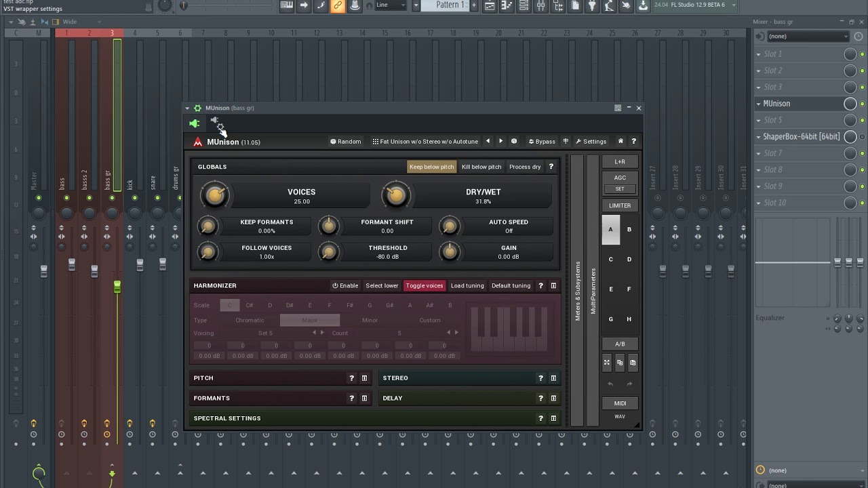This screenshot has height=488, width=868.
Task: Click the Pattern 1 selector field
Action: pyautogui.click(x=446, y=5)
